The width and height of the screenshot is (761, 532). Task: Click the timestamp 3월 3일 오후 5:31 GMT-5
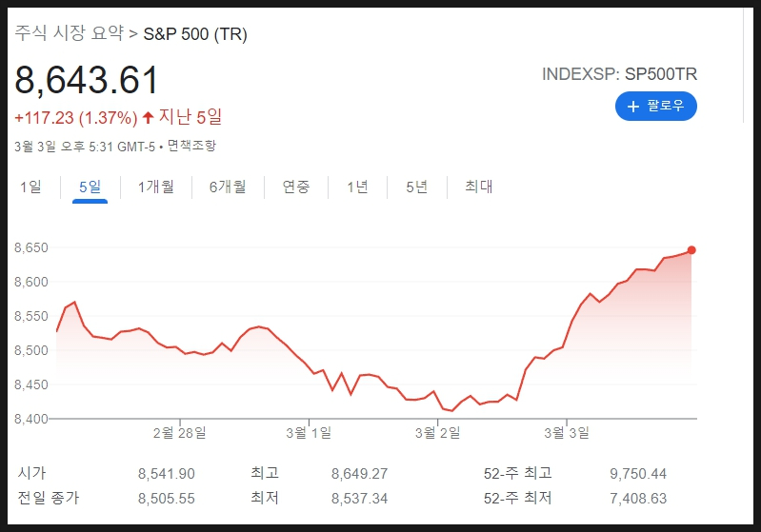(x=85, y=146)
